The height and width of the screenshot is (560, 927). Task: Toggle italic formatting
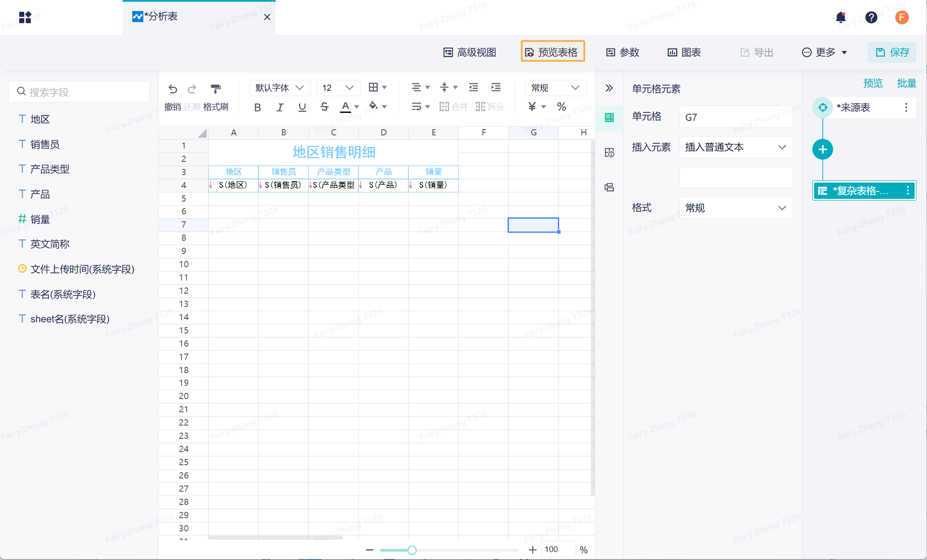click(280, 107)
